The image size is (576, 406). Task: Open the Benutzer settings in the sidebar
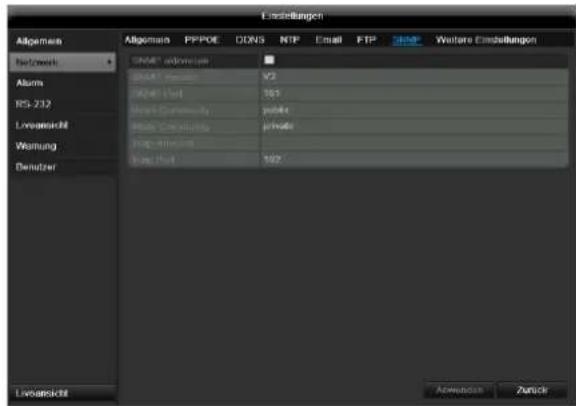[36, 167]
